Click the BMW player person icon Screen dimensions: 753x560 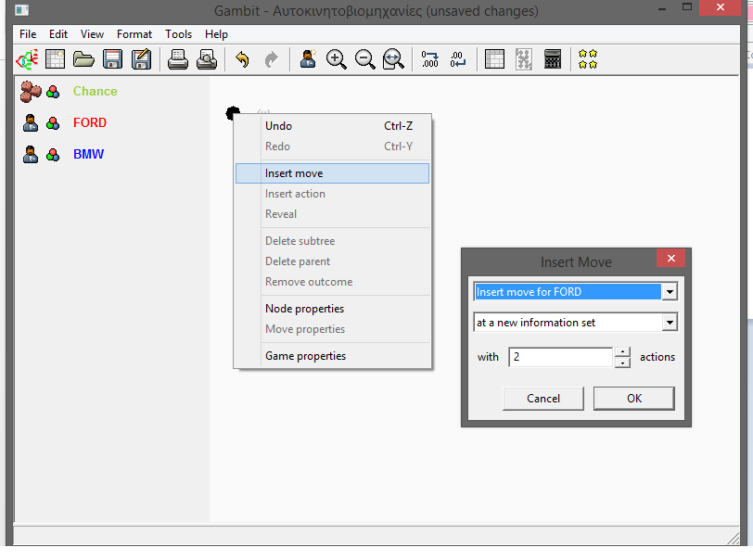(31, 154)
